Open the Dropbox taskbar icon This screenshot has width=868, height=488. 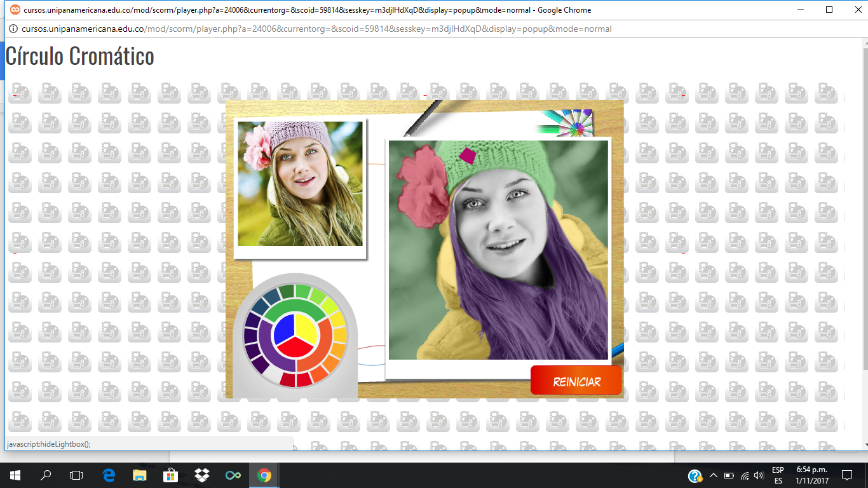click(202, 475)
